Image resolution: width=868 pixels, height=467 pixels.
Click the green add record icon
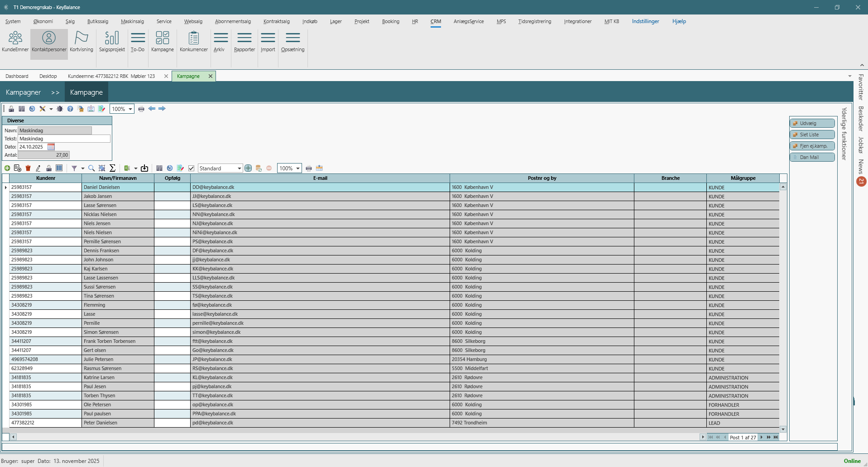pyautogui.click(x=7, y=168)
